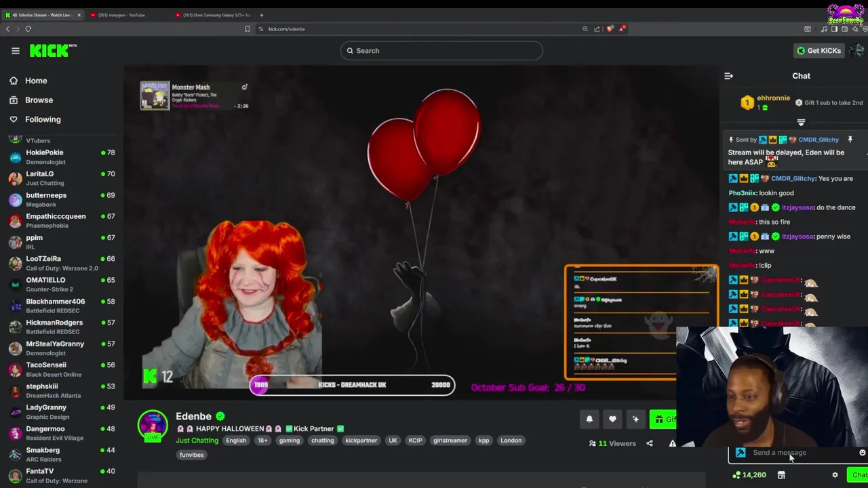Viewport: 868px width, 488px height.
Task: Open LaritaLG channel in sidebar
Action: 62,178
